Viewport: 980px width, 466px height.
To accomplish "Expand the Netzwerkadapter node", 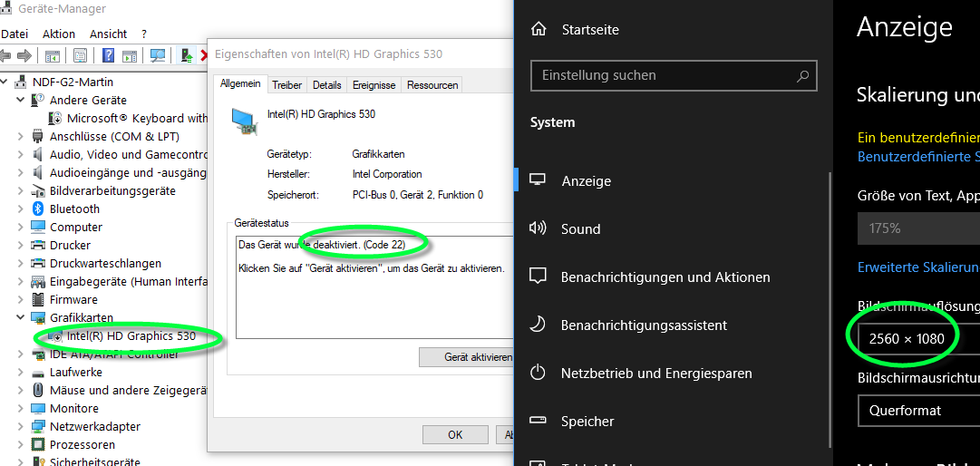I will pyautogui.click(x=20, y=427).
